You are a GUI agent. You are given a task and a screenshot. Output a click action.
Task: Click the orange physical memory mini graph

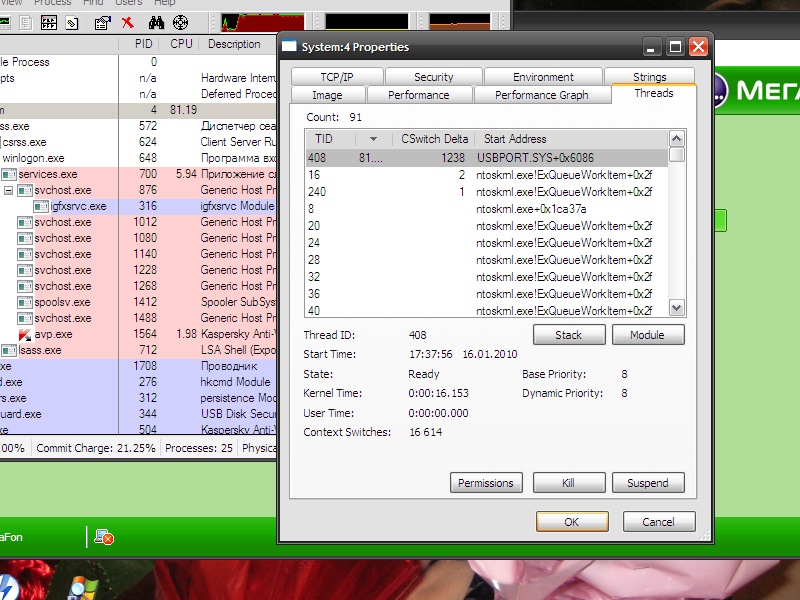click(460, 22)
